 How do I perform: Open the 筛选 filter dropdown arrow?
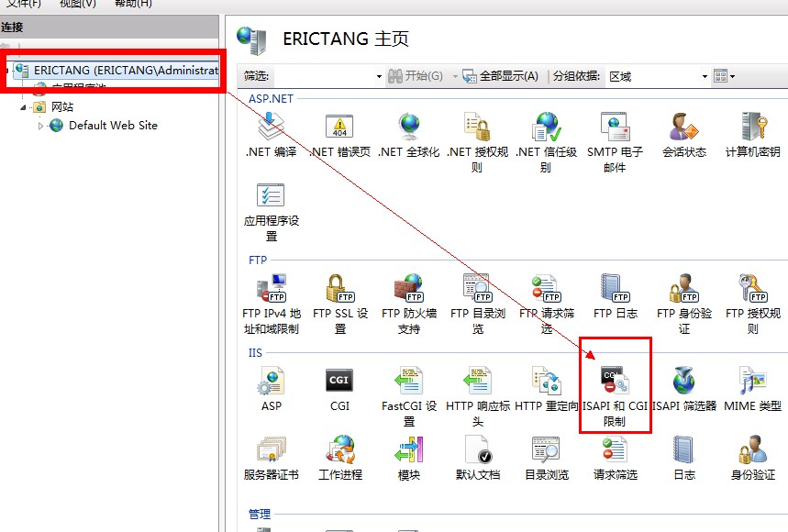tap(379, 76)
